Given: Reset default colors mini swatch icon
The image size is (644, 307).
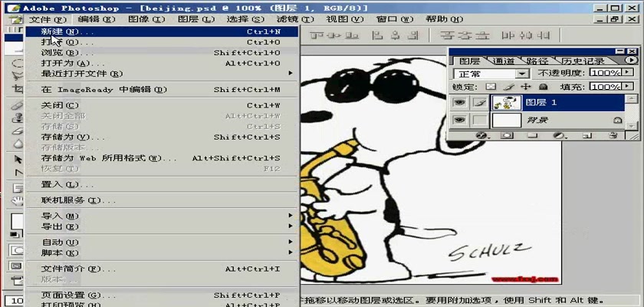Looking at the screenshot, I should click(15, 235).
